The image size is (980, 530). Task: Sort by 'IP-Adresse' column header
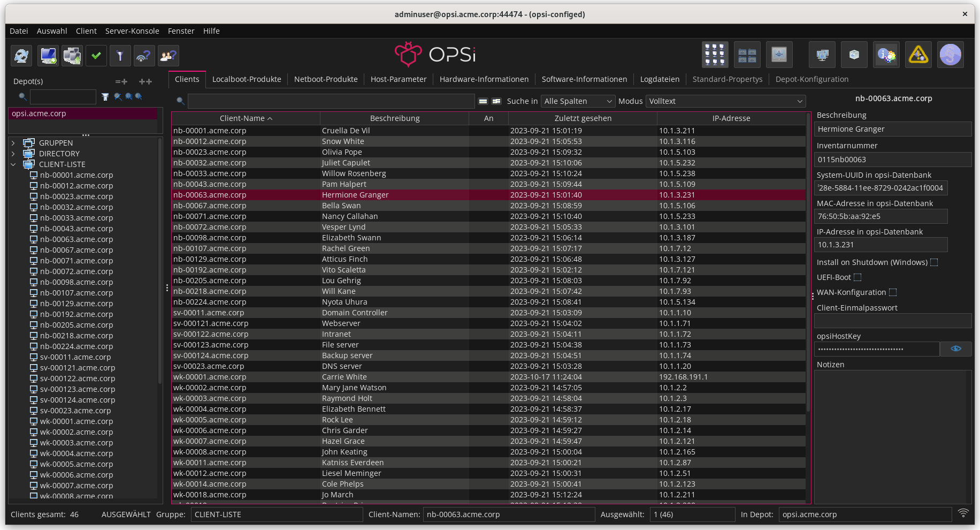[x=731, y=118]
